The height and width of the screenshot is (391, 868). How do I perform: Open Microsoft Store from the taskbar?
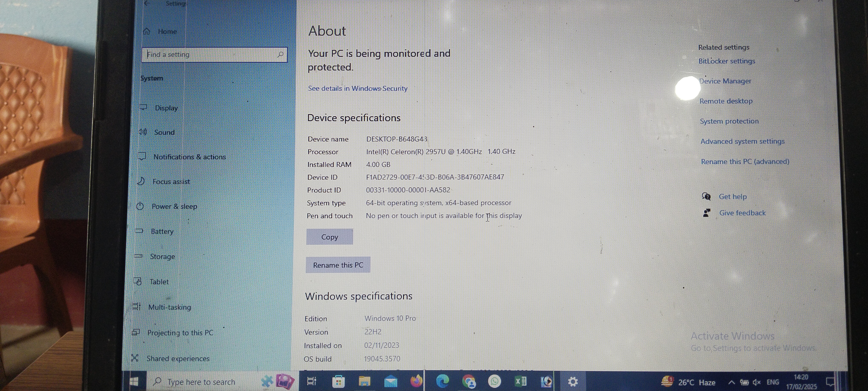[338, 382]
